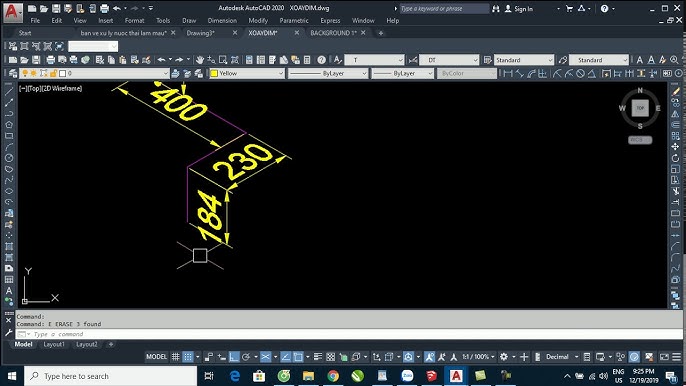The image size is (686, 386).
Task: Click the Match Properties brush icon
Action: pos(146,60)
